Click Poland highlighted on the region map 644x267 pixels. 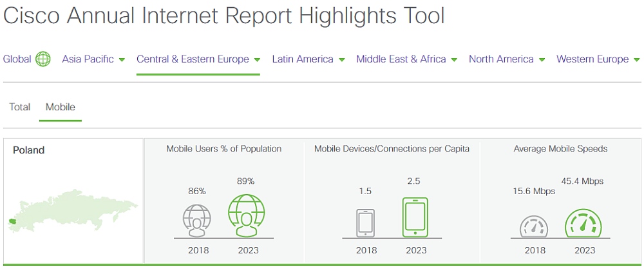coord(12,221)
